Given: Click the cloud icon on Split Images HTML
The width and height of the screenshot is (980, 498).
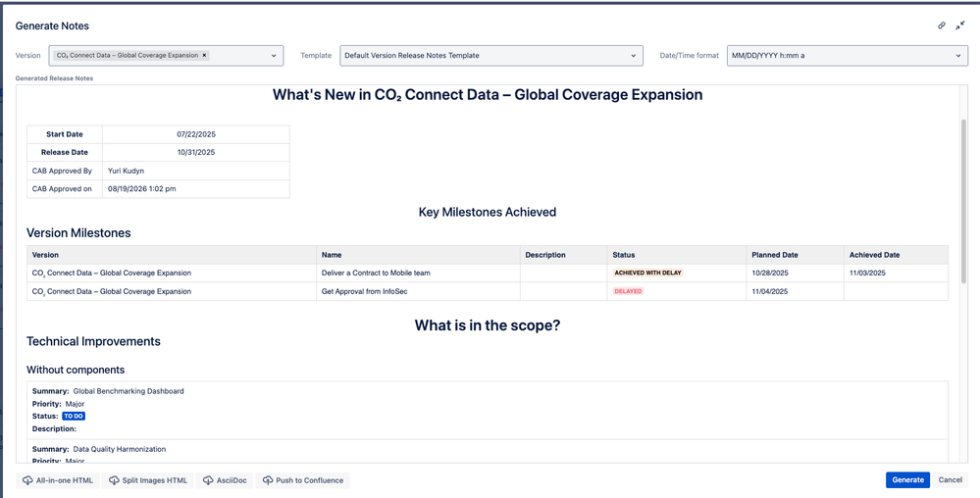Looking at the screenshot, I should click(x=114, y=480).
